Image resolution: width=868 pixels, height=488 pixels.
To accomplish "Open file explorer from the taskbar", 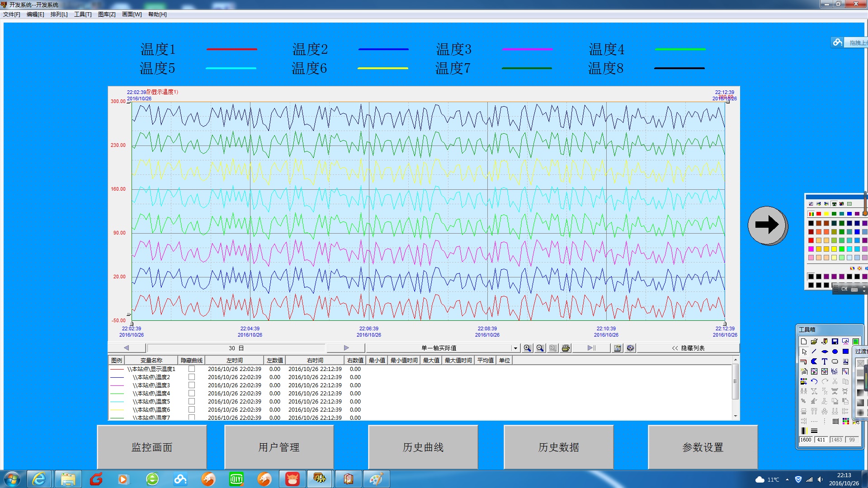I will click(x=68, y=479).
